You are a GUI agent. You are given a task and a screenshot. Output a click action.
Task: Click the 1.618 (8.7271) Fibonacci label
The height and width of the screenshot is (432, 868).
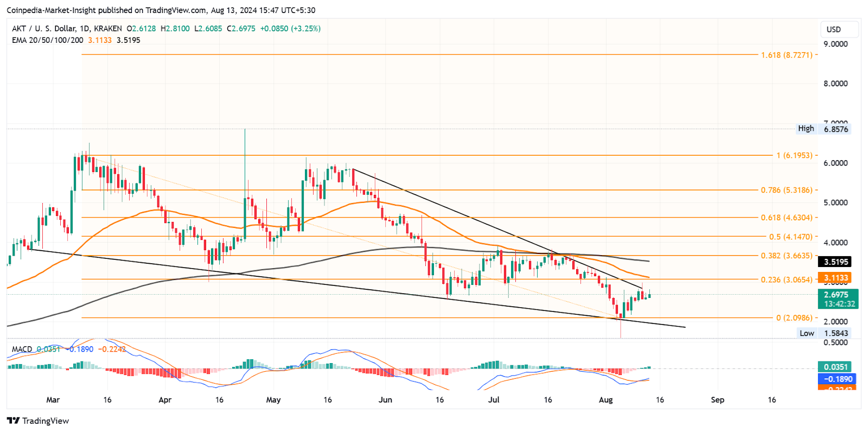pos(787,55)
